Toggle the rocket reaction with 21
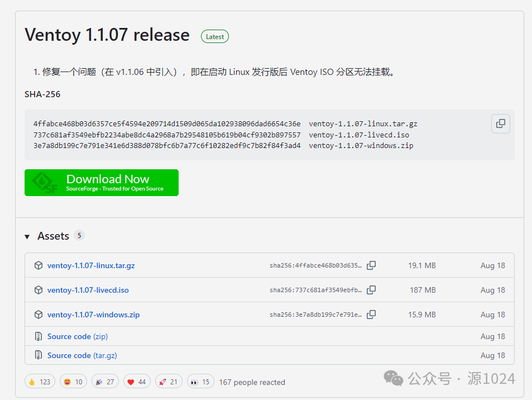The height and width of the screenshot is (400, 532). (x=169, y=382)
